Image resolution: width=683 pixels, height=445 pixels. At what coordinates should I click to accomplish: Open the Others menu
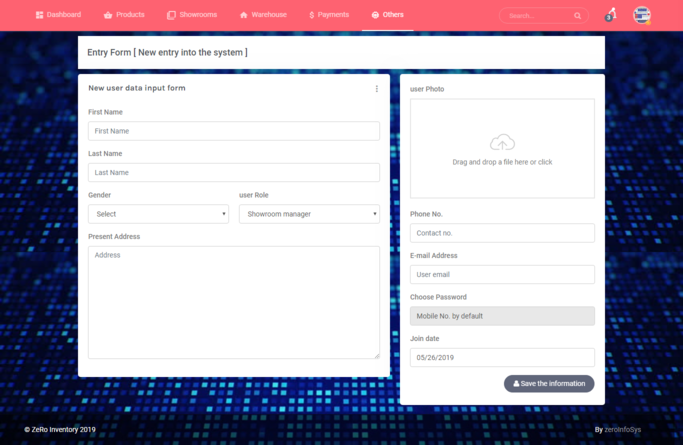coord(387,15)
